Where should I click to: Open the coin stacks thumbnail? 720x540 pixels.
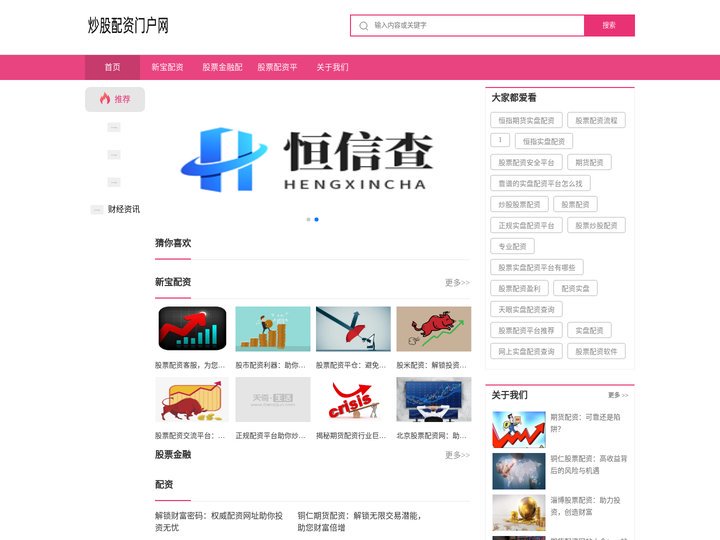coord(273,329)
